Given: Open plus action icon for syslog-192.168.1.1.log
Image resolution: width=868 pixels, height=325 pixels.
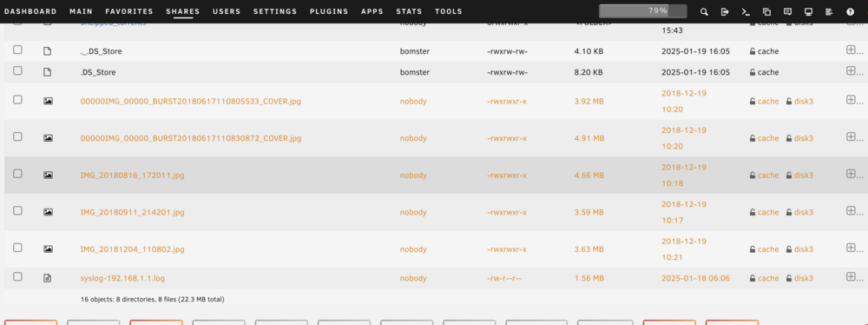Looking at the screenshot, I should (851, 276).
